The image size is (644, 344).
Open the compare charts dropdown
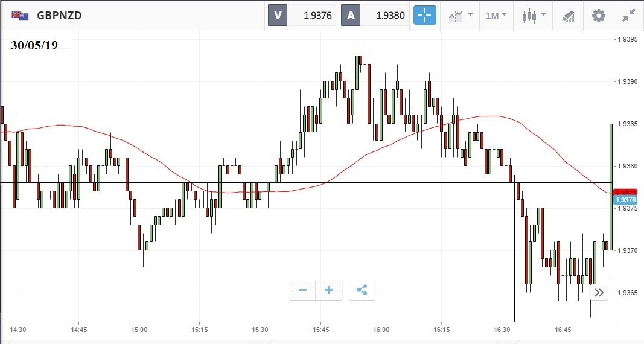click(461, 16)
